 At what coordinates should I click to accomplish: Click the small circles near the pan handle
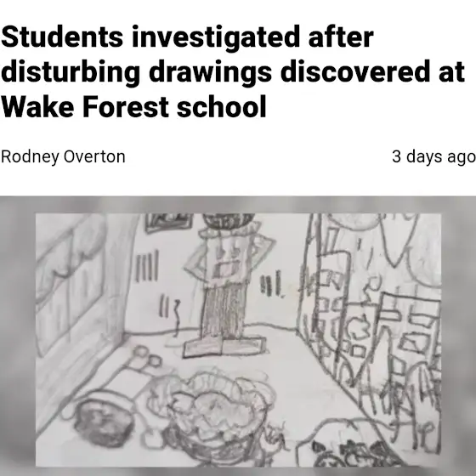[147, 356]
